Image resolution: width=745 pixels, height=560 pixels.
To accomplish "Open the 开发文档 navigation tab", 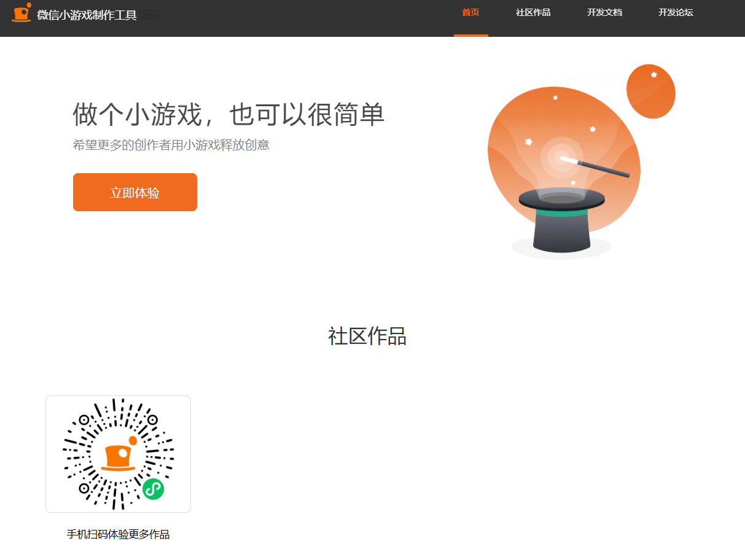I will point(604,13).
